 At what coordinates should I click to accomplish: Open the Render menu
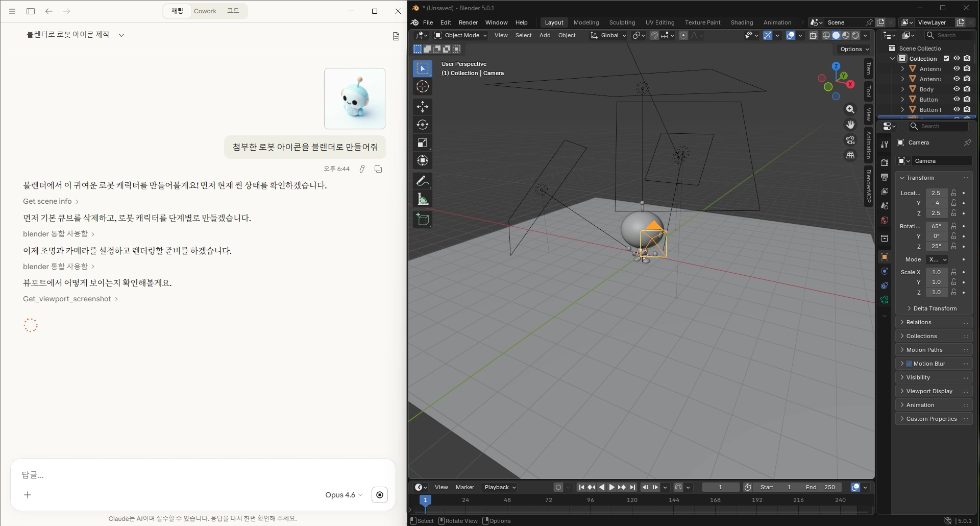coord(468,22)
